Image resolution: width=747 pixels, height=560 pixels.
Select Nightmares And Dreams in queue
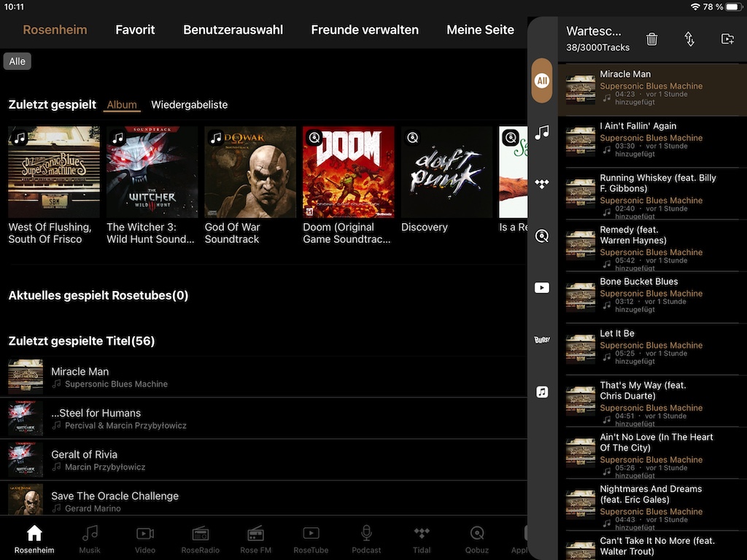(652, 505)
